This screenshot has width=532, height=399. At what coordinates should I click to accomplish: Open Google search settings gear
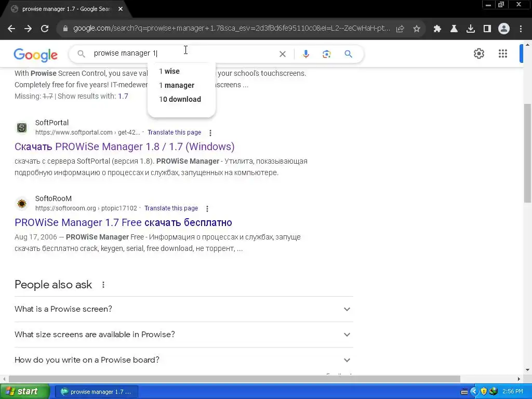pyautogui.click(x=478, y=54)
